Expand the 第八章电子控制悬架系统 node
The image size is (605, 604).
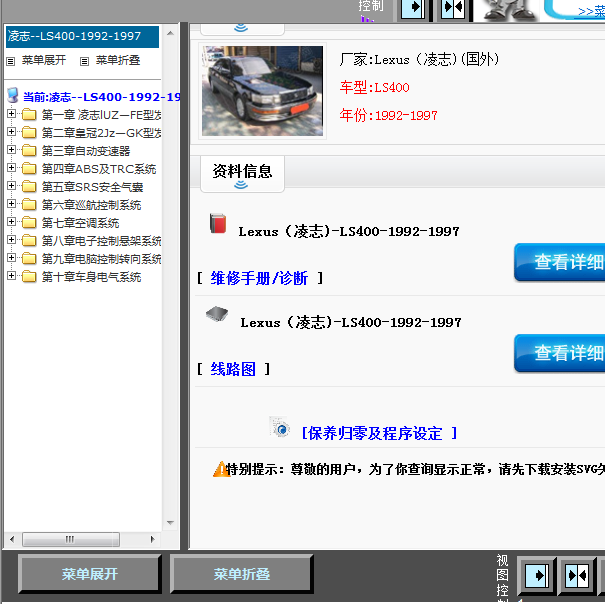11,240
